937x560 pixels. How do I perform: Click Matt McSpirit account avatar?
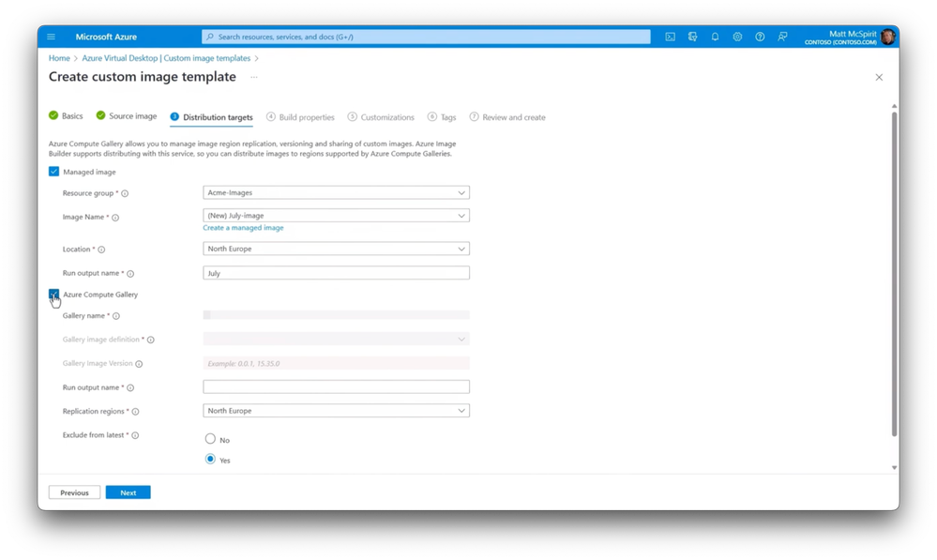[888, 38]
